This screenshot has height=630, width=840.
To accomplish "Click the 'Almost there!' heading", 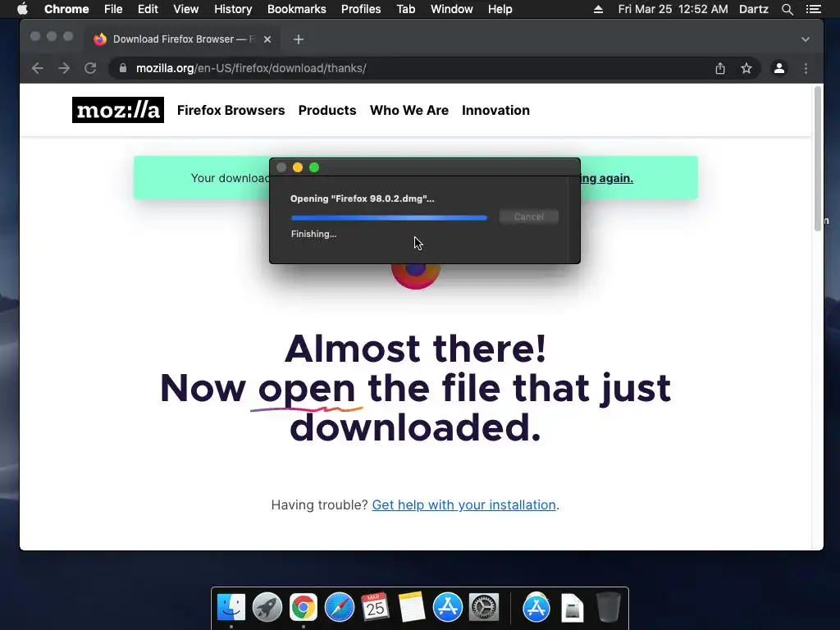I will coord(415,349).
